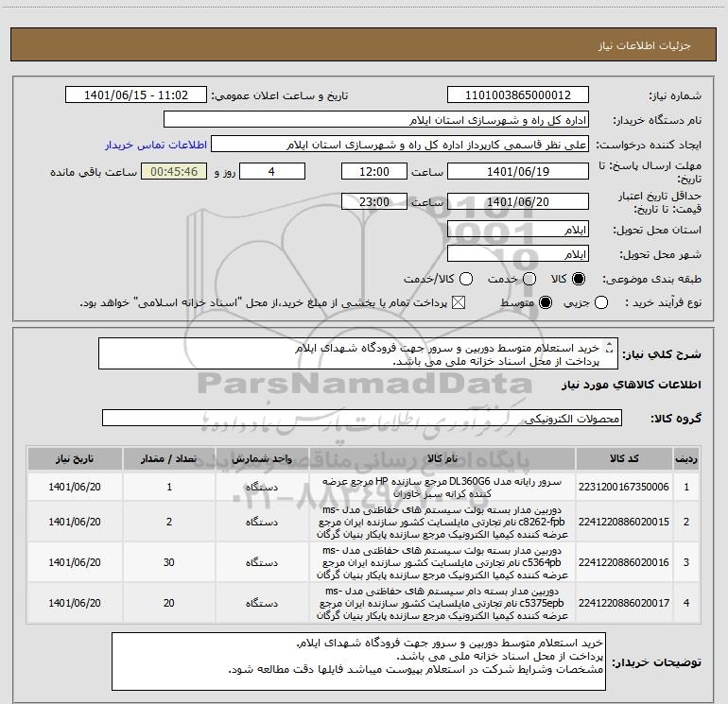728x704 pixels.
Task: Click the unit دستگاه in row 2
Action: point(262,522)
